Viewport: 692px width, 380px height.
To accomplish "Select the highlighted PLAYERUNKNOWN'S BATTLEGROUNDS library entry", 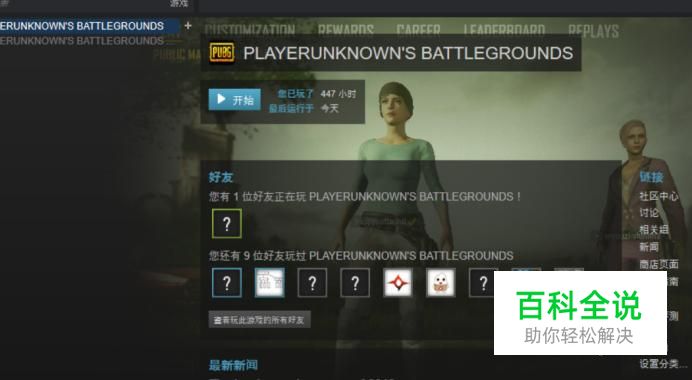I will click(89, 26).
